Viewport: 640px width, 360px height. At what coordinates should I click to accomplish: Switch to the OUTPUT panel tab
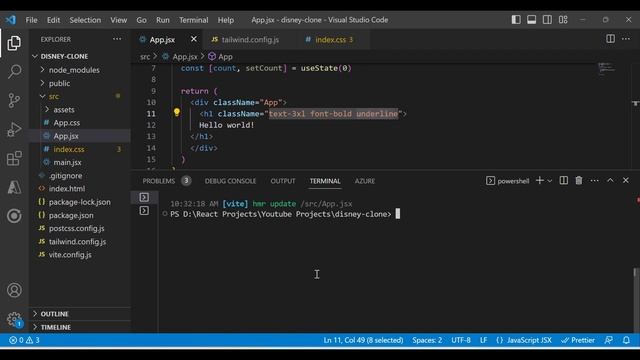(x=283, y=181)
